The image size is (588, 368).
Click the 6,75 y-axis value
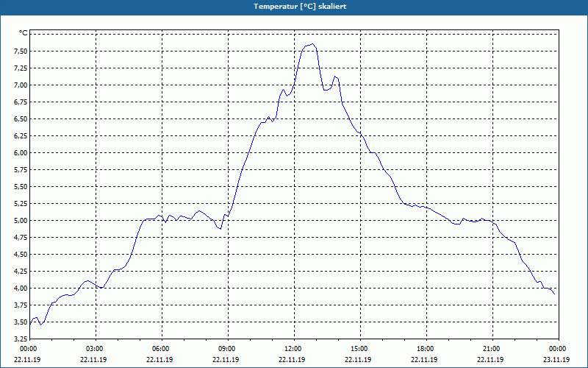(x=21, y=102)
